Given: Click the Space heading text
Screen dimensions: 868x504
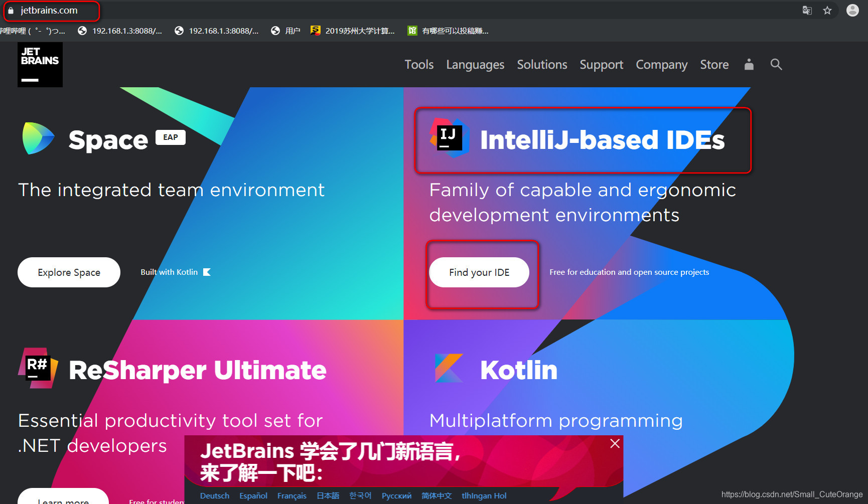Looking at the screenshot, I should click(x=108, y=140).
